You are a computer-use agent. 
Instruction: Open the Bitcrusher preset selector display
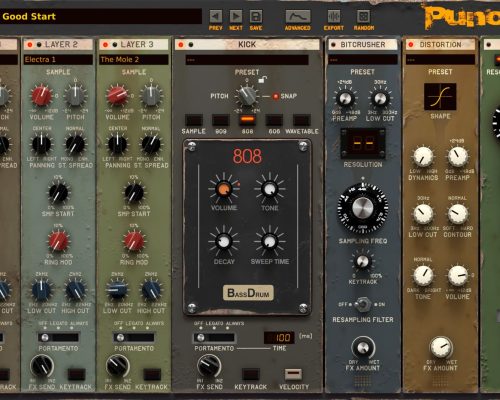pyautogui.click(x=363, y=60)
